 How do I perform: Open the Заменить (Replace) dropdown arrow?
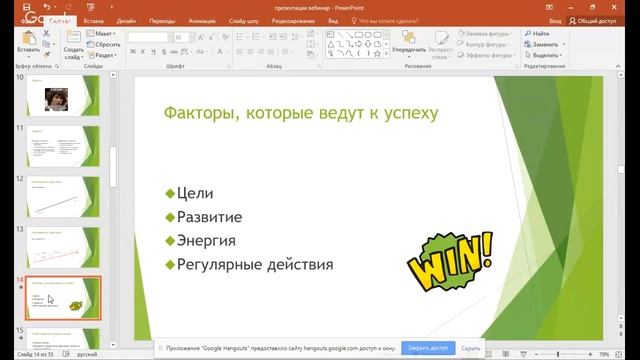(564, 44)
